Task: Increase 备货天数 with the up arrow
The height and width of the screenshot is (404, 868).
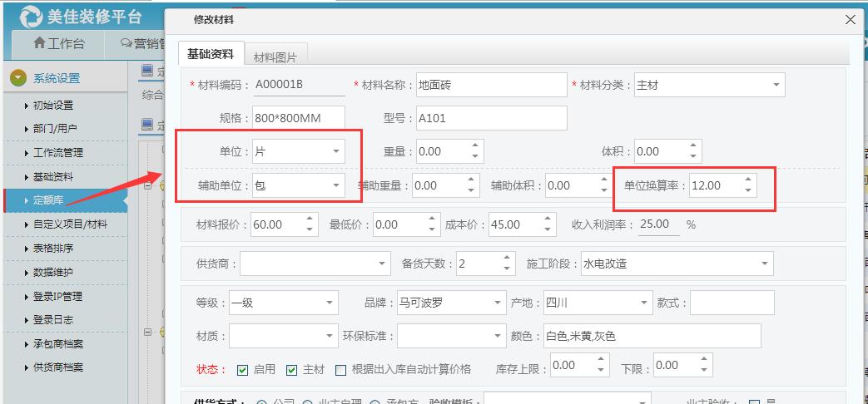Action: [x=507, y=259]
